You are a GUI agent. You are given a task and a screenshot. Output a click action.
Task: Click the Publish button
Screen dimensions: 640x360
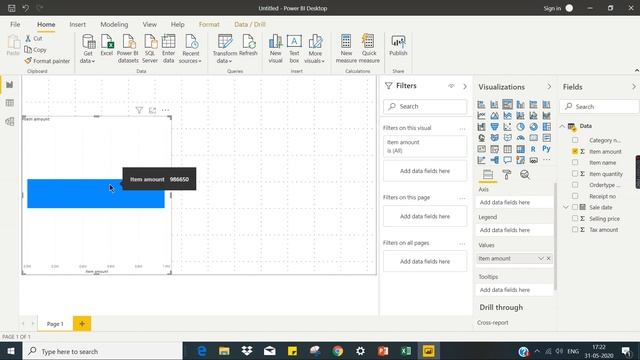click(x=398, y=45)
